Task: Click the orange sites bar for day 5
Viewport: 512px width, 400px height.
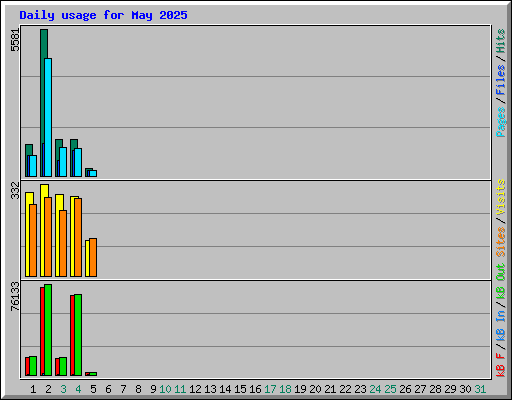Action: click(x=93, y=257)
